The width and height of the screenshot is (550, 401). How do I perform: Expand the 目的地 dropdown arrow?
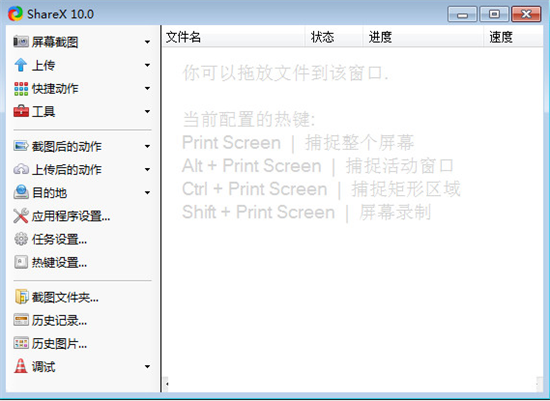tap(147, 193)
